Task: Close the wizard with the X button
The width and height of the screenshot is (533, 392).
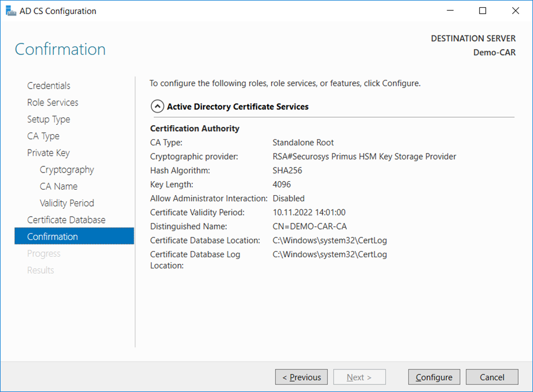Action: (x=515, y=11)
